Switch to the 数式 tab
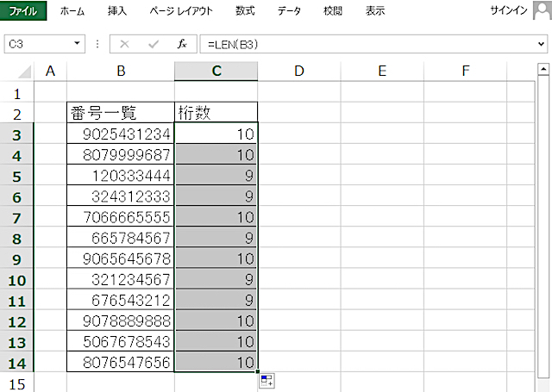 coord(245,11)
